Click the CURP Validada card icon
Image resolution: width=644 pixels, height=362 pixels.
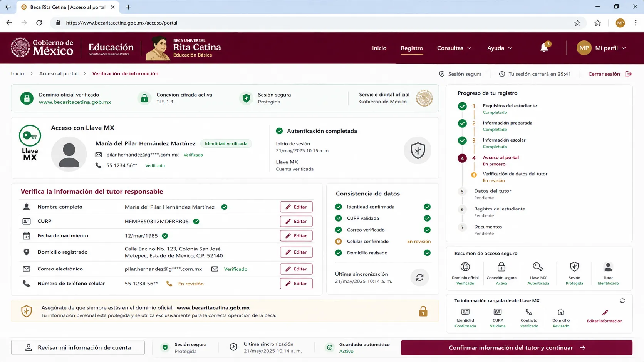click(x=498, y=312)
